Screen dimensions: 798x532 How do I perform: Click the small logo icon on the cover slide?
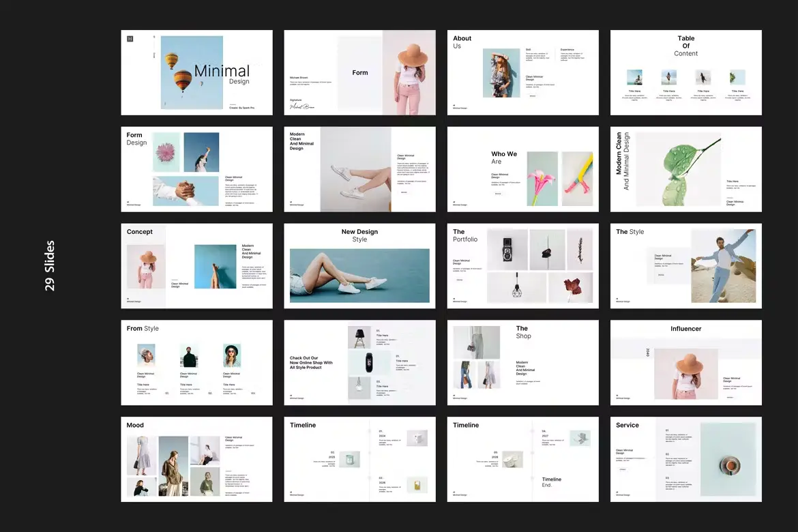pyautogui.click(x=130, y=39)
